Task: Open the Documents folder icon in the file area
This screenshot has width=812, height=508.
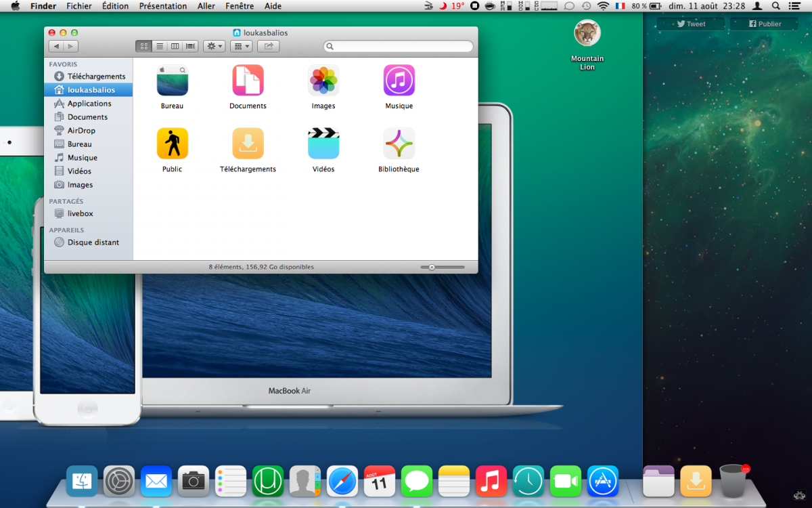Action: pos(248,81)
